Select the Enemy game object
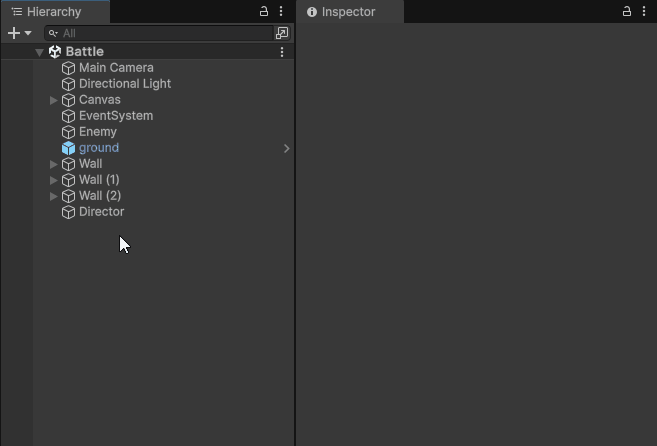 (x=98, y=132)
